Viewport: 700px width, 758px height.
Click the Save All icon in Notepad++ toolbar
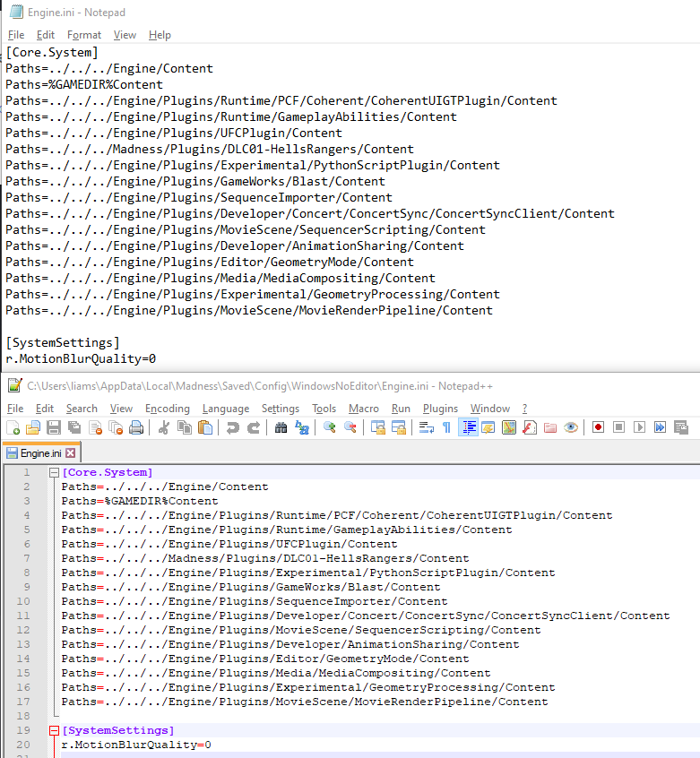tap(74, 427)
